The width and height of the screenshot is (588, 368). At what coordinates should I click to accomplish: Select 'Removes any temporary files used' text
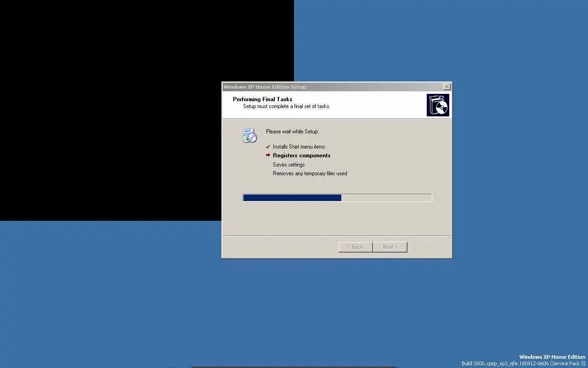click(310, 173)
